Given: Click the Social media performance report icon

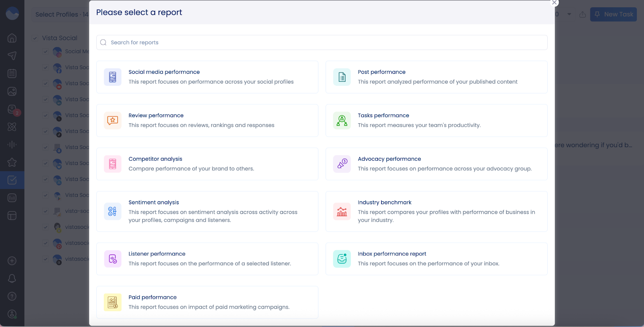Looking at the screenshot, I should click(x=113, y=77).
